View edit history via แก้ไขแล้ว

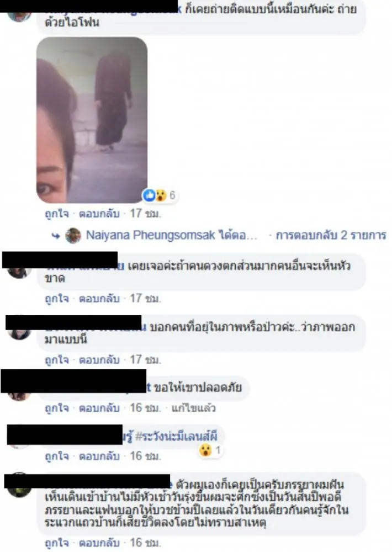pos(193,408)
